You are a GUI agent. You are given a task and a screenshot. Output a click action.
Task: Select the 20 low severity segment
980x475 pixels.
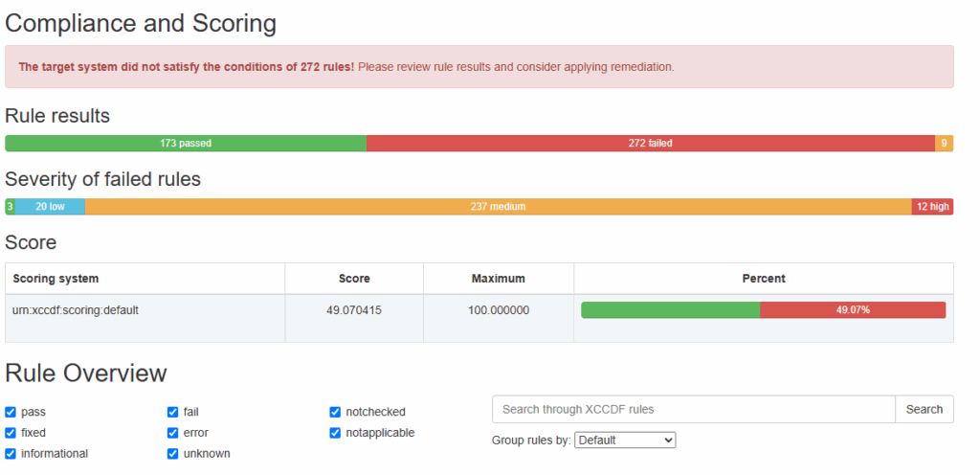click(x=50, y=207)
